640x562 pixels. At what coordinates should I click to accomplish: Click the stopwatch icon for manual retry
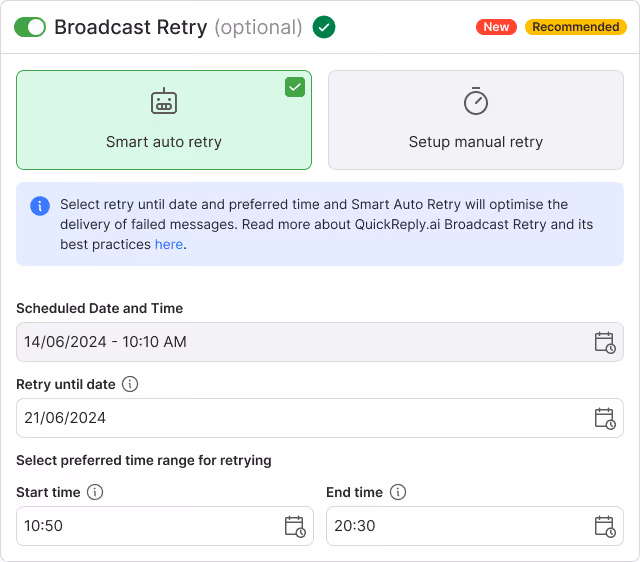(x=476, y=101)
